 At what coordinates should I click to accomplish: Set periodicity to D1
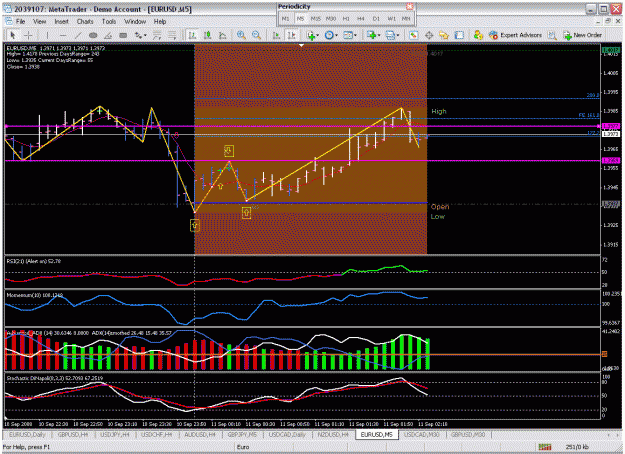[376, 19]
